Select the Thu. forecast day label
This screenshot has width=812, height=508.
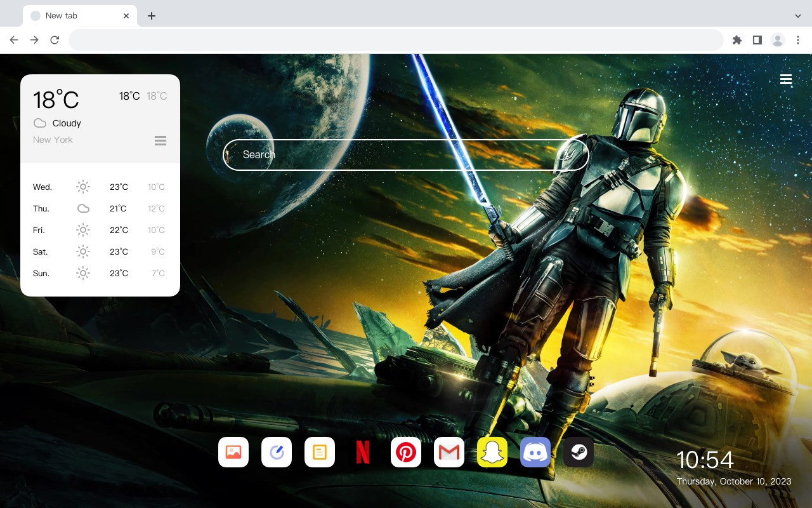[x=41, y=208]
